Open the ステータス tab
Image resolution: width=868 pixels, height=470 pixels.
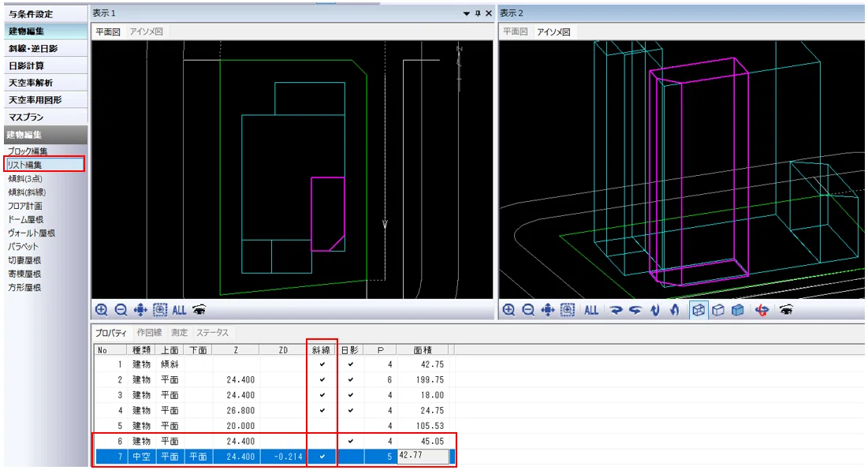pos(213,333)
